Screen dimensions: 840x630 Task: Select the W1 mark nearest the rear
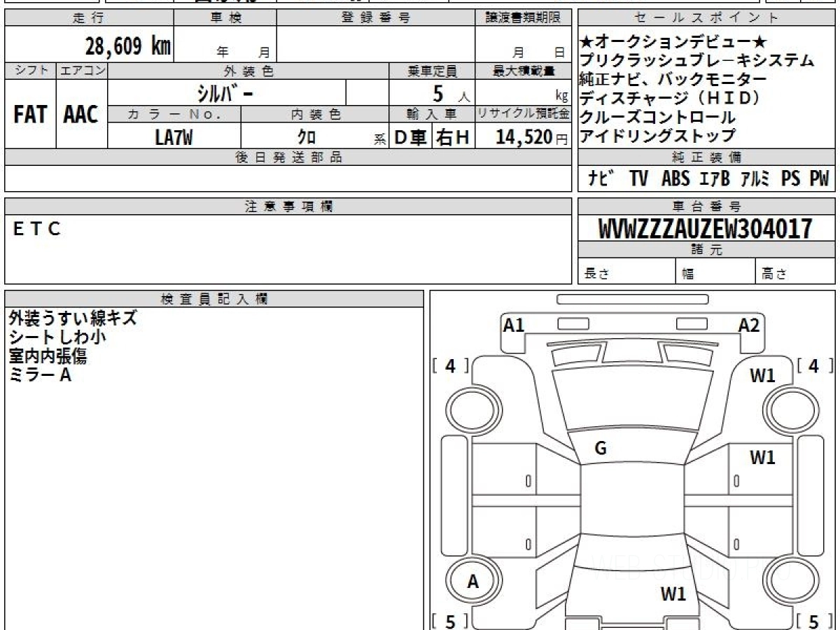click(x=673, y=594)
